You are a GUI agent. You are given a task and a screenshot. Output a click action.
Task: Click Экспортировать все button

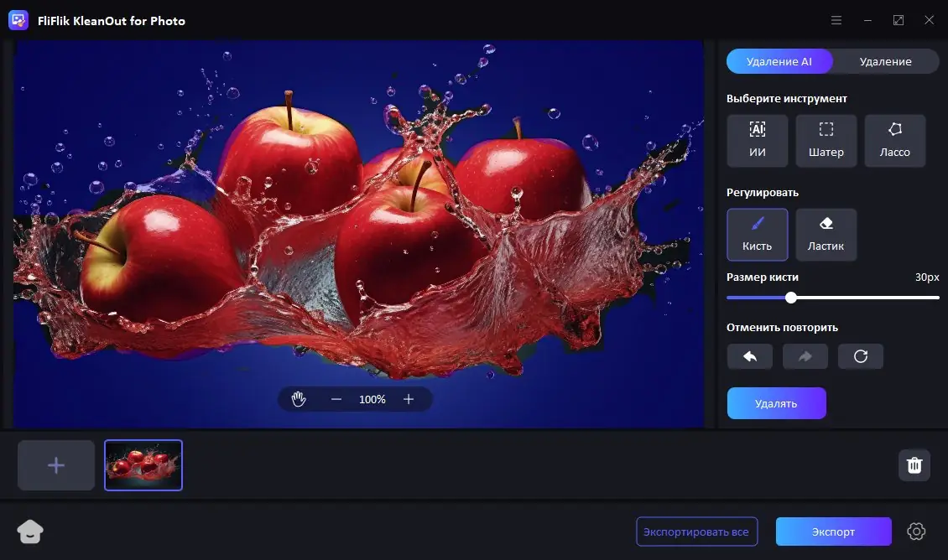coord(696,531)
